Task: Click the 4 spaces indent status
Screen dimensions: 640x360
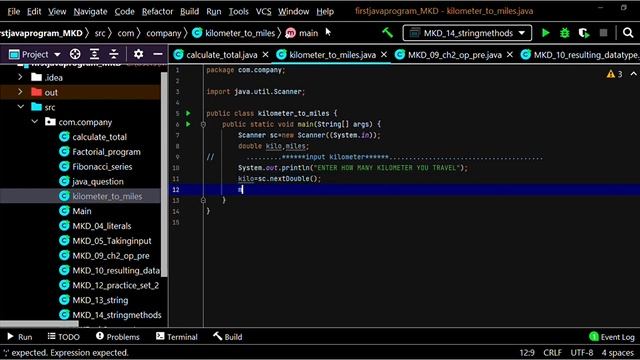Action: click(x=617, y=352)
